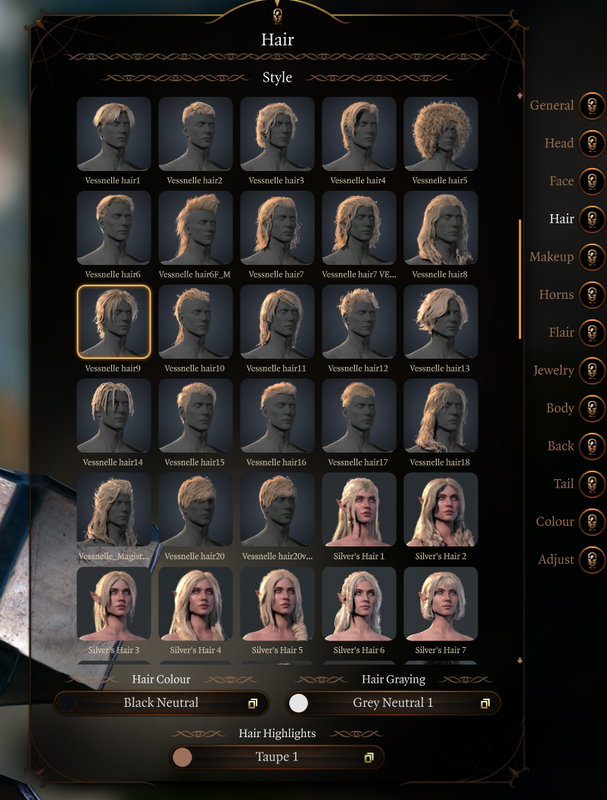Open the Head category icon
Image resolution: width=607 pixels, height=800 pixels.
[592, 143]
